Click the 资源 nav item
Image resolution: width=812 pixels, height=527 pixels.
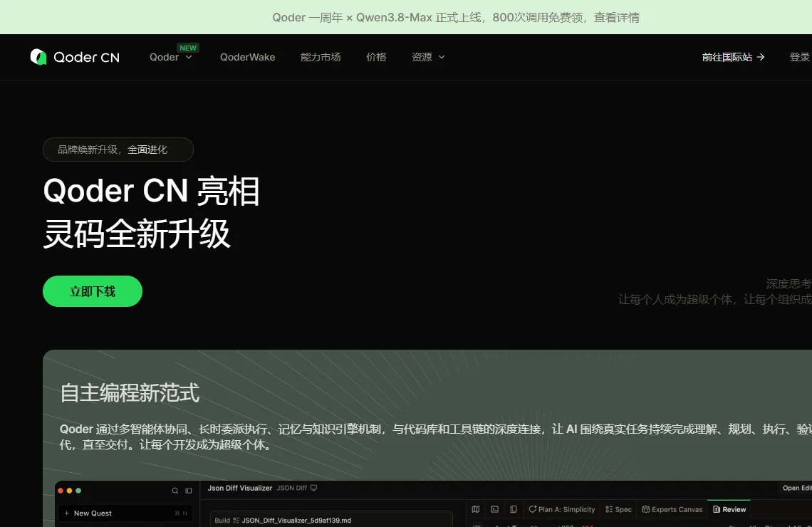click(422, 57)
